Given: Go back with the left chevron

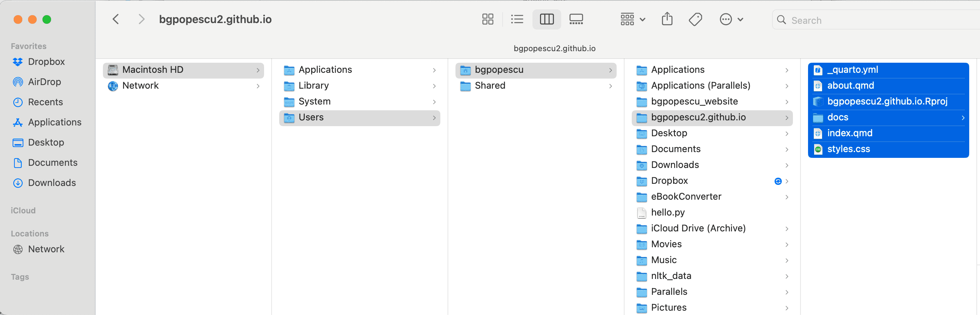Looking at the screenshot, I should tap(116, 19).
